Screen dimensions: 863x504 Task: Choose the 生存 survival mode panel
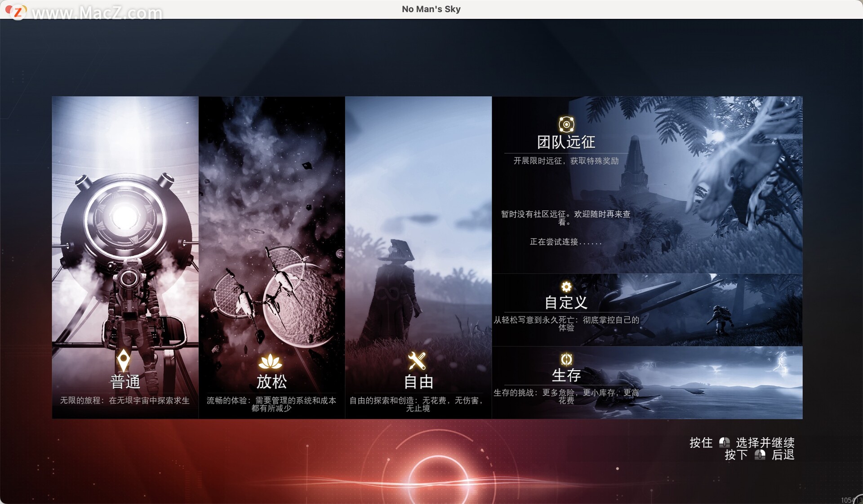point(647,382)
